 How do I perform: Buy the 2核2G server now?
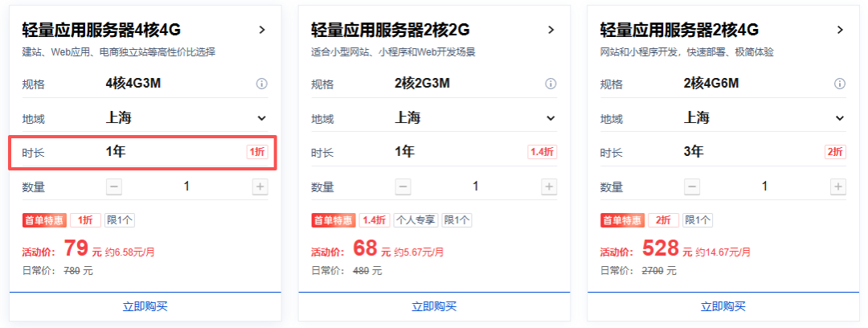[x=434, y=306]
